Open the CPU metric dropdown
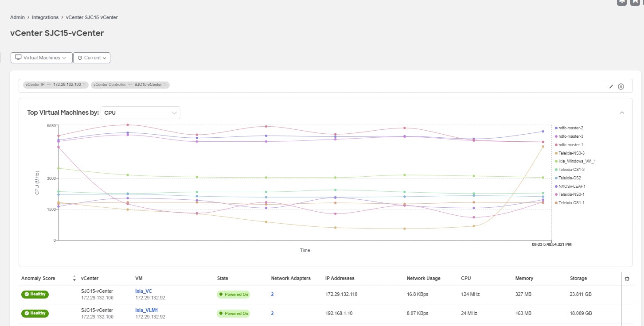 click(x=141, y=113)
